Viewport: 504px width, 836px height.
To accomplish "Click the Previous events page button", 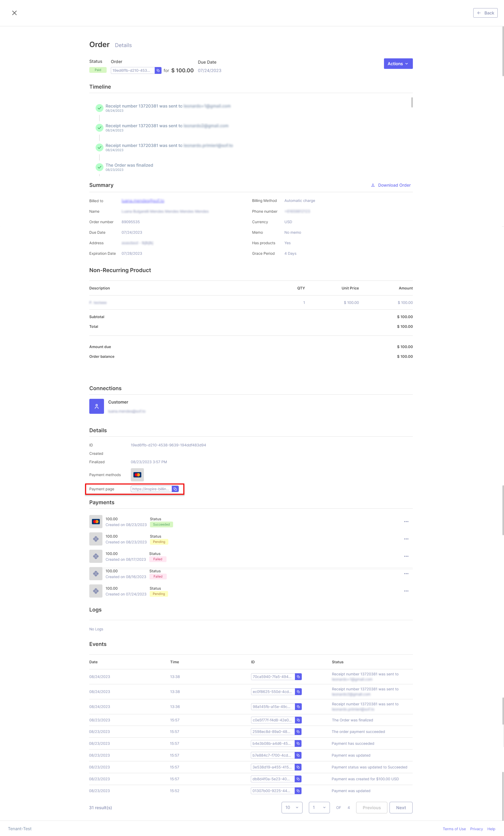I will [371, 807].
